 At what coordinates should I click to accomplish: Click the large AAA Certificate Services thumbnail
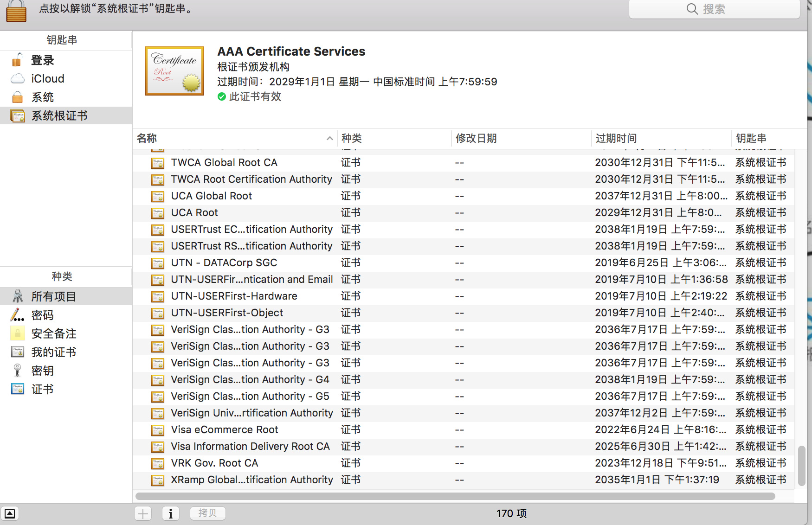[174, 71]
